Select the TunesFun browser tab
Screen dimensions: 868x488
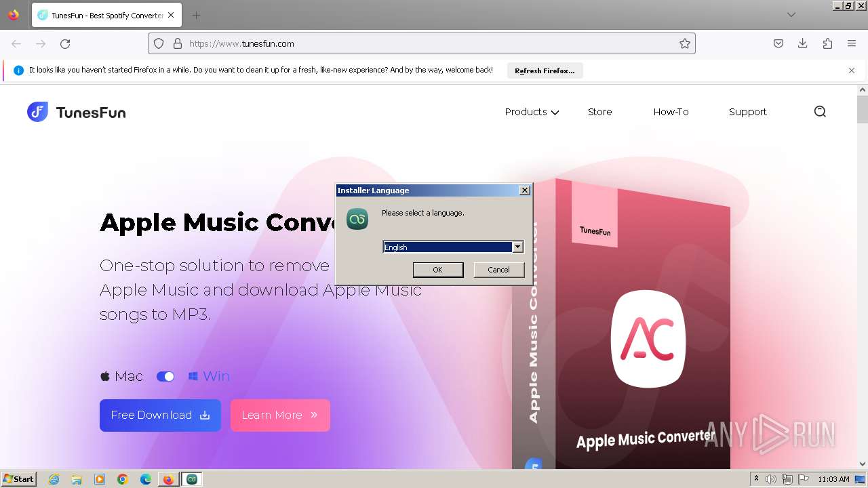(106, 15)
